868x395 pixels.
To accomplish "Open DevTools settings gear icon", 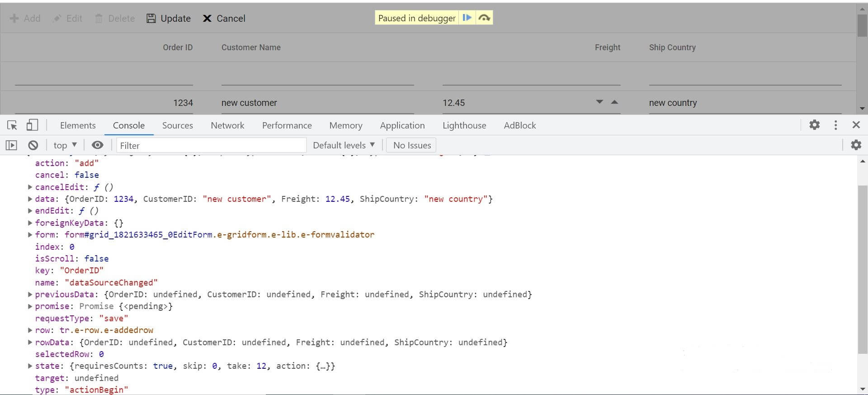I will (814, 125).
